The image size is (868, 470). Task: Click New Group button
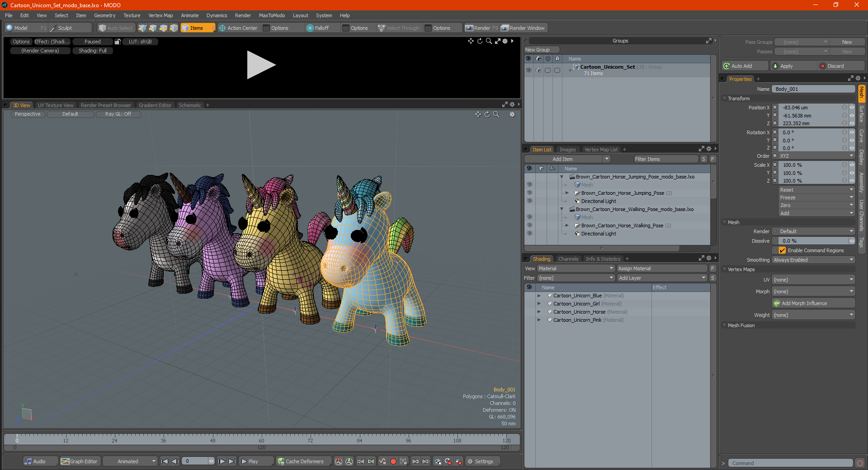(542, 50)
